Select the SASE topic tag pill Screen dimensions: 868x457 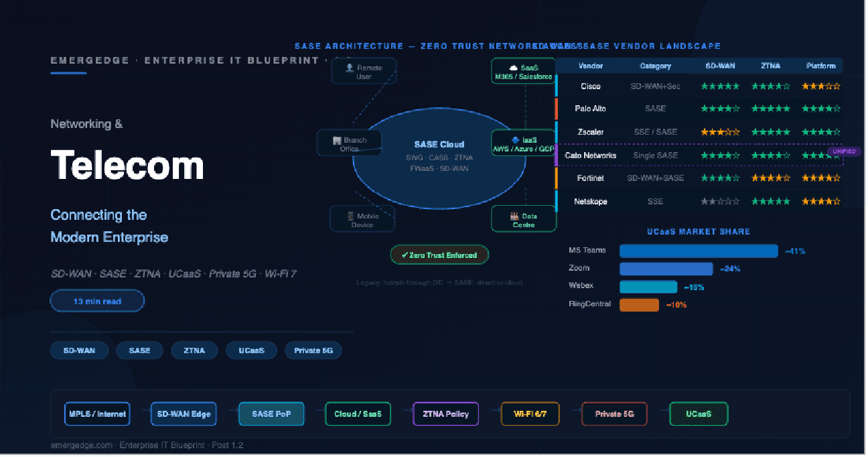tap(140, 350)
